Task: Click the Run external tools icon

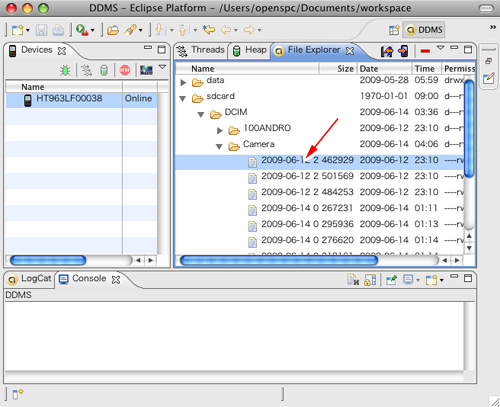Action: (x=82, y=30)
